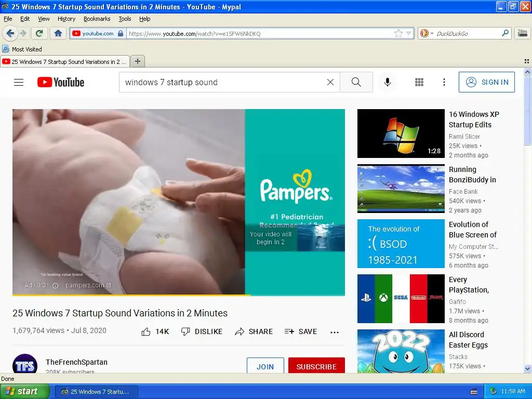
Task: Expand the URL history dropdown arrow
Action: 409,33
